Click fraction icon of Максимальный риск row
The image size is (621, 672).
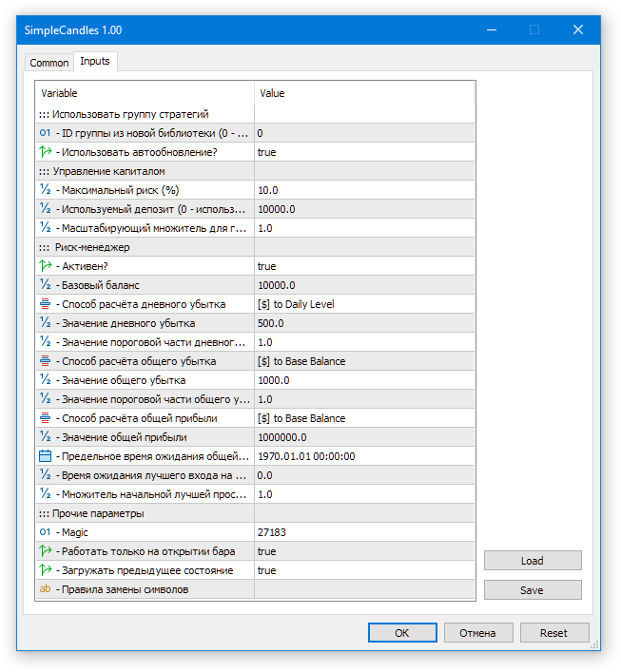click(x=45, y=189)
